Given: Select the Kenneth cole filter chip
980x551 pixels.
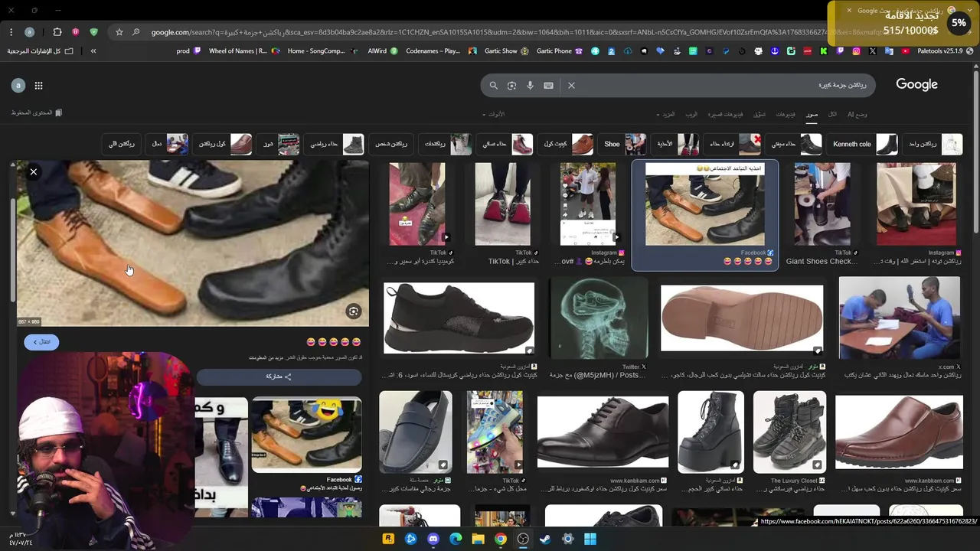Looking at the screenshot, I should [x=864, y=144].
